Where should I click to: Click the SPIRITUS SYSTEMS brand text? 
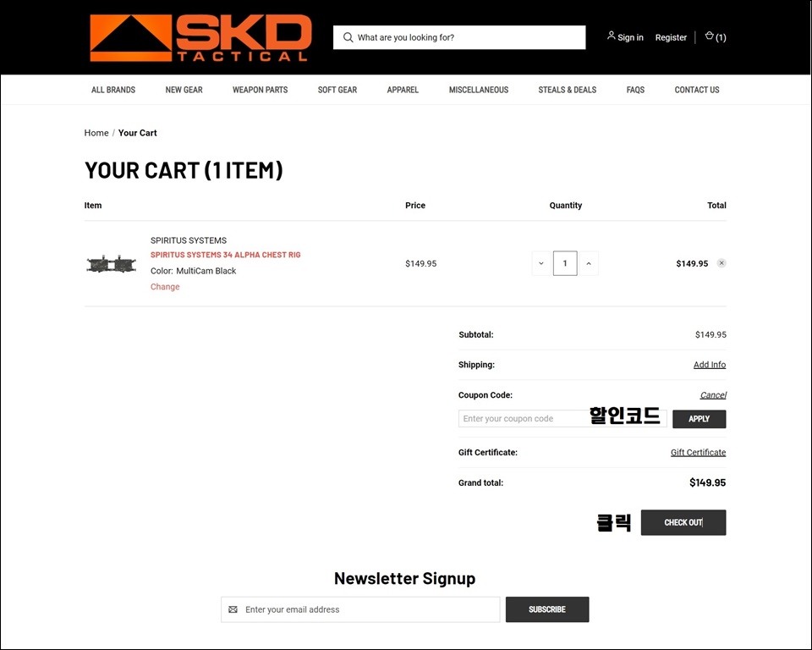pyautogui.click(x=189, y=240)
